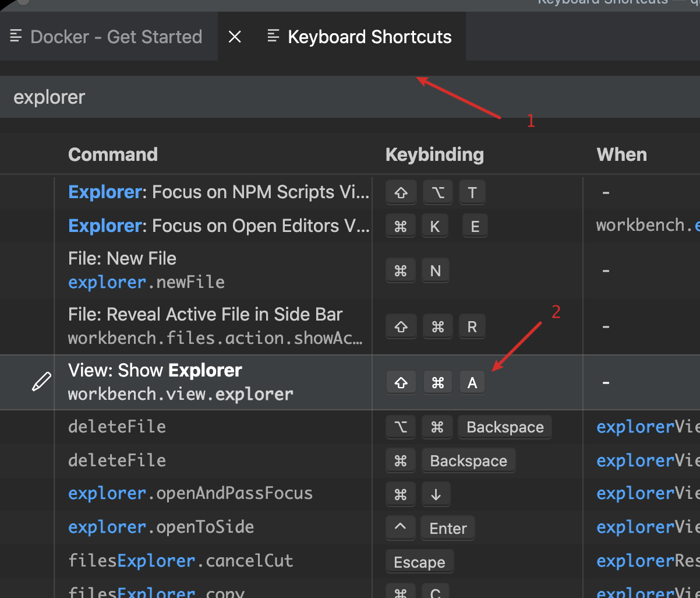Image resolution: width=700 pixels, height=598 pixels.
Task: Click the ⇧⌘R keybinding chip for Reveal Active File
Action: click(437, 326)
